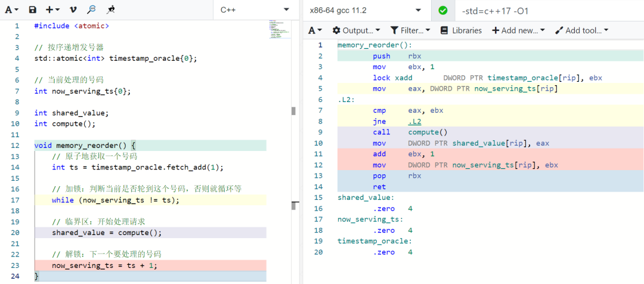The image size is (644, 284).
Task: Click the green compilation status checkmark
Action: [442, 10]
